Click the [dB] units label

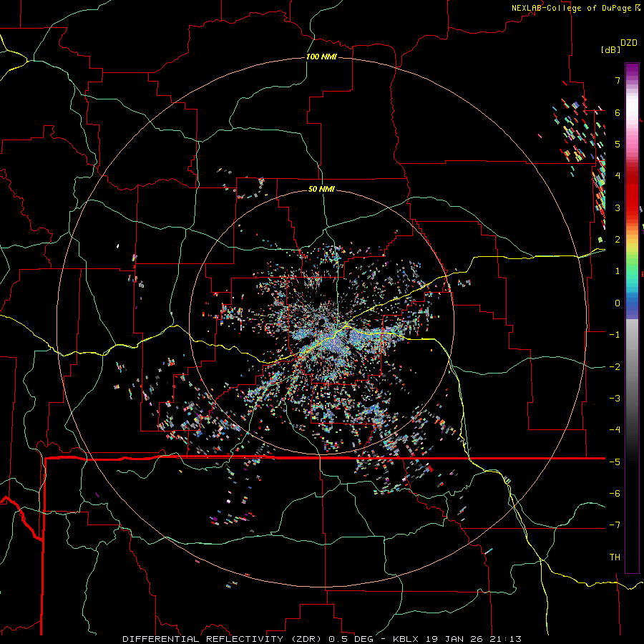click(x=610, y=49)
